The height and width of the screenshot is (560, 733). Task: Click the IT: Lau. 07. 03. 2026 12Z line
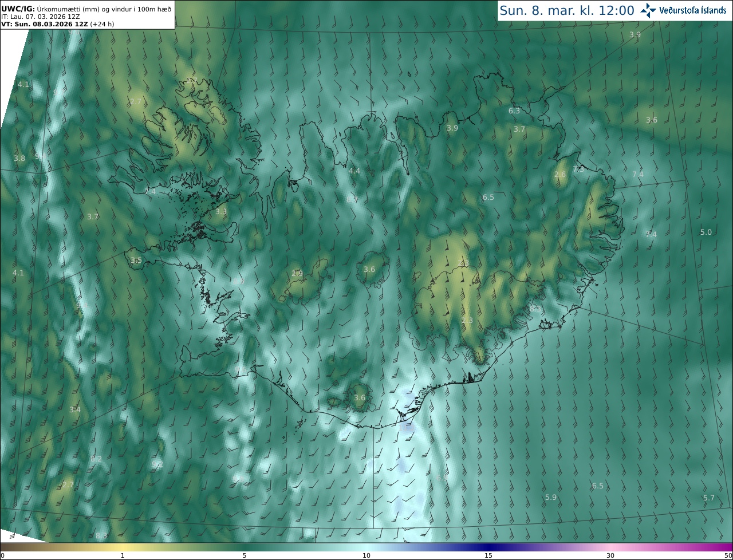(40, 17)
